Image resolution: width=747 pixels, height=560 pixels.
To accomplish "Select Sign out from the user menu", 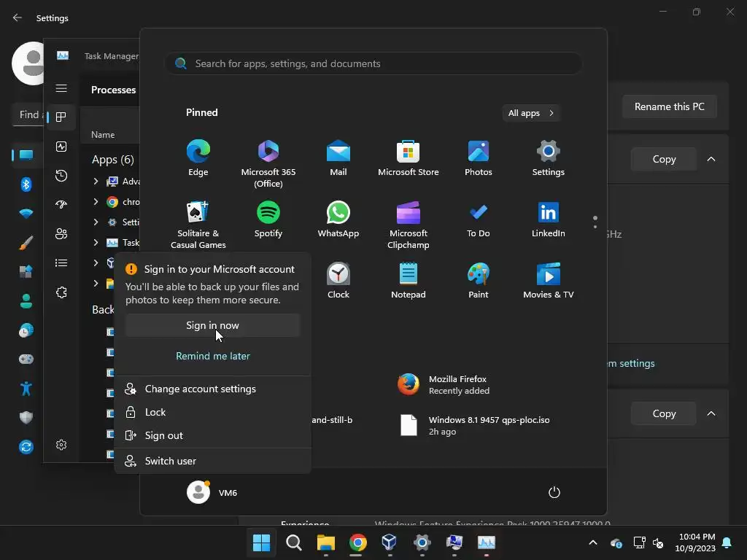I will click(212, 435).
